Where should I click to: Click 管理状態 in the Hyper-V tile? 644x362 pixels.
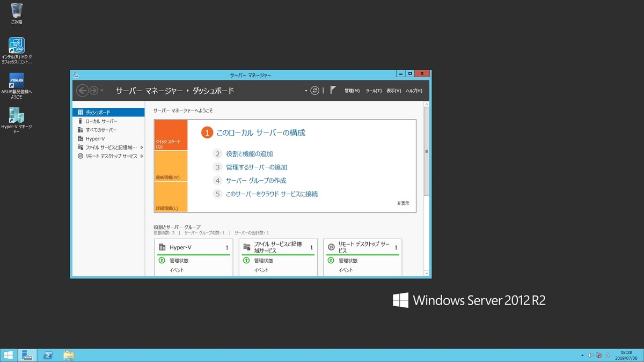pyautogui.click(x=179, y=261)
